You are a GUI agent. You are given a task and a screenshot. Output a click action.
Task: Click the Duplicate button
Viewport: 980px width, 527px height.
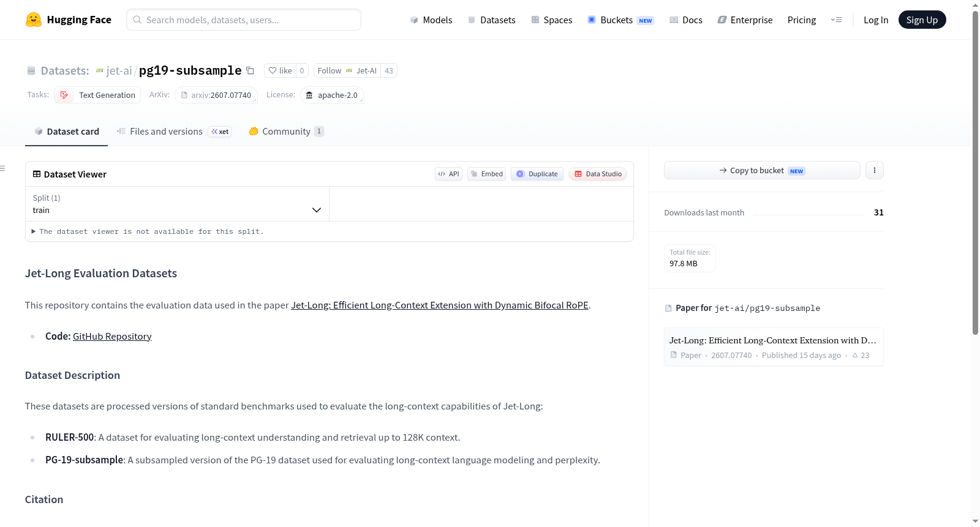pos(537,174)
